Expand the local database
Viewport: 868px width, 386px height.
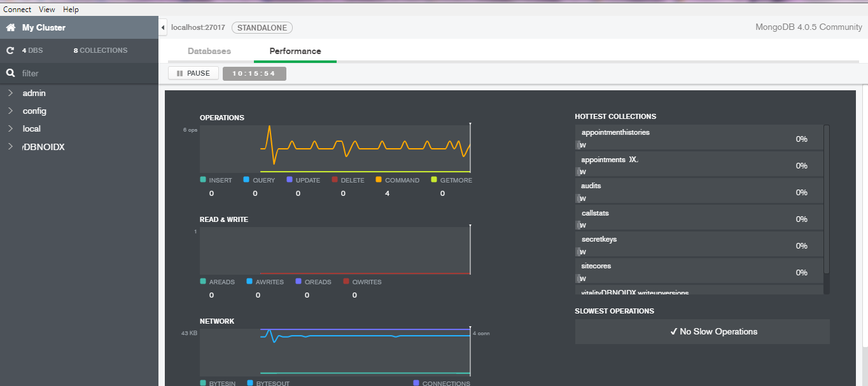[9, 128]
